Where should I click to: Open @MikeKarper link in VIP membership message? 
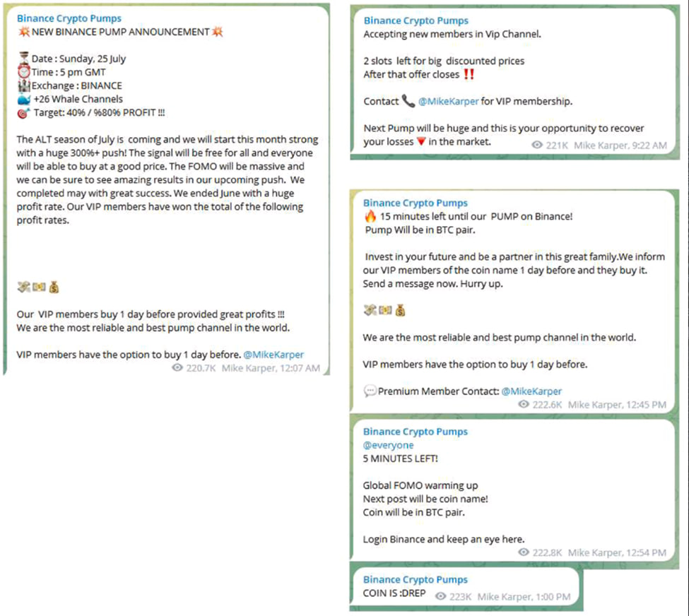coord(448,101)
